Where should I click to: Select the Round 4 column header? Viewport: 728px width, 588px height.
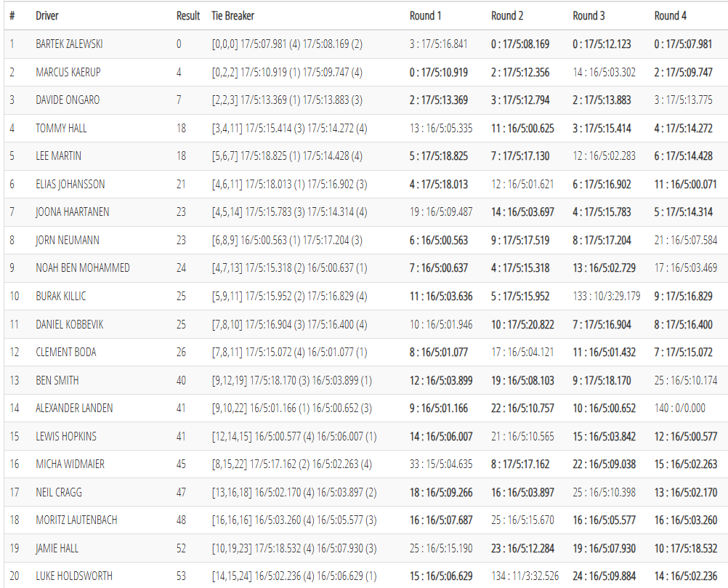click(x=670, y=15)
